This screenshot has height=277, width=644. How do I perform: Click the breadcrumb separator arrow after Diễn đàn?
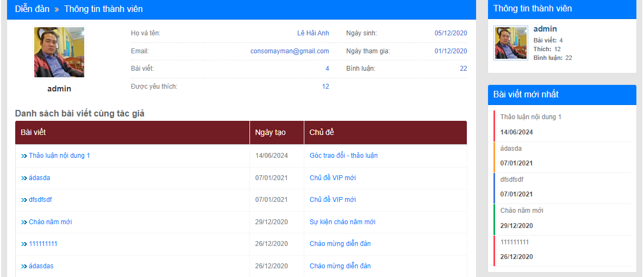click(x=57, y=9)
